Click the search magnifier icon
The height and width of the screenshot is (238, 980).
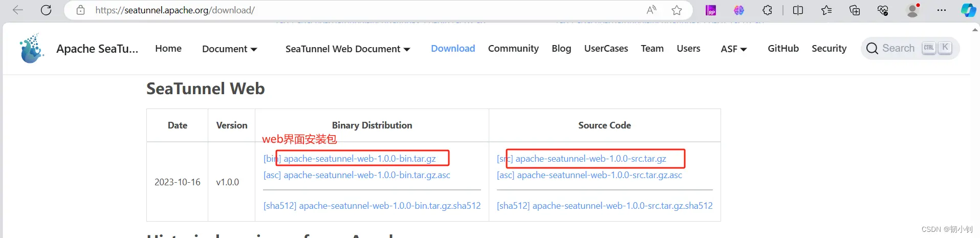[872, 49]
